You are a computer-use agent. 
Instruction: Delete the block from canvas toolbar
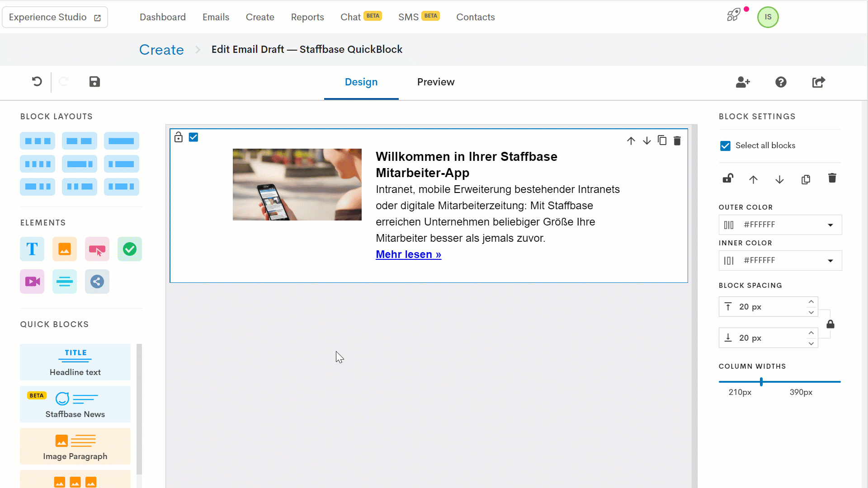677,141
